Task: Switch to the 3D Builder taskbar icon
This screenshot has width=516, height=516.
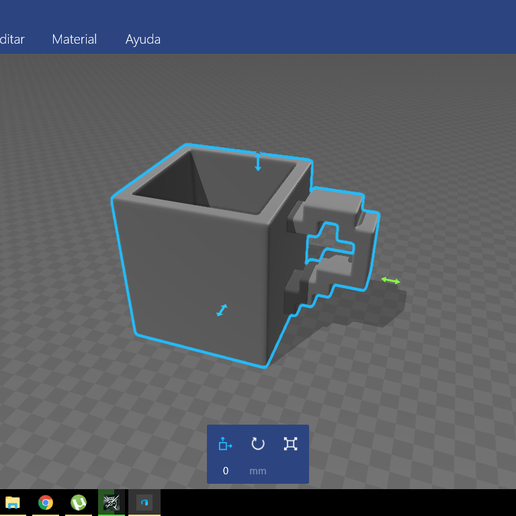Action: click(x=144, y=502)
